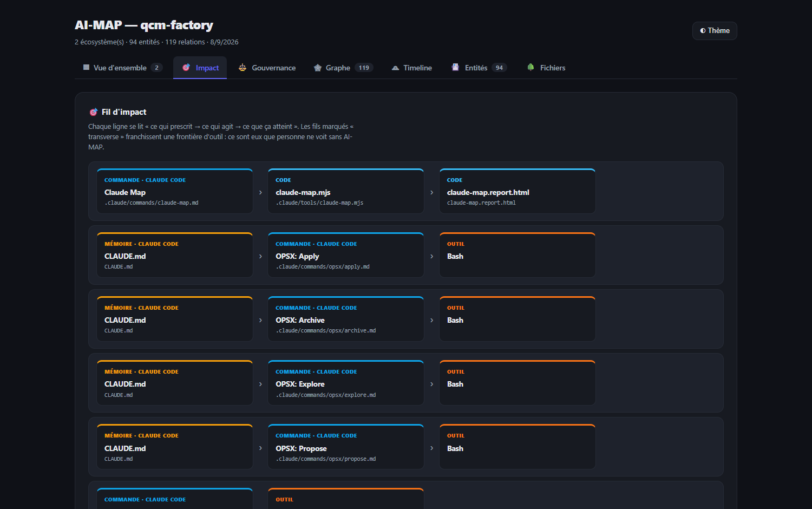Image resolution: width=812 pixels, height=509 pixels.
Task: Click chevron after OPSX: Archive card
Action: coord(431,320)
